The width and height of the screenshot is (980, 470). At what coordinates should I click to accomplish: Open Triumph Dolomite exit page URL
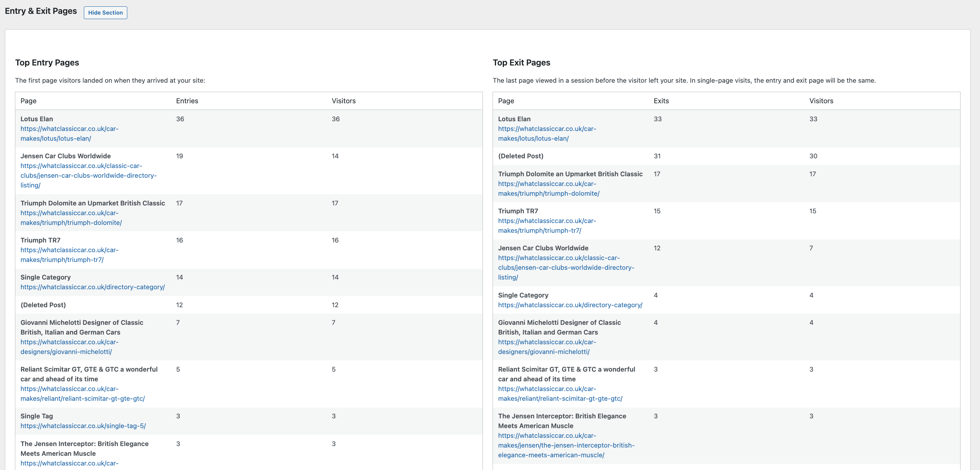coord(547,184)
